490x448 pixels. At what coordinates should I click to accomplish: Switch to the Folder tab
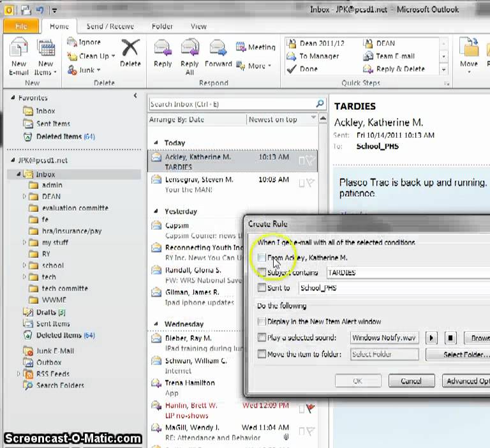click(162, 26)
